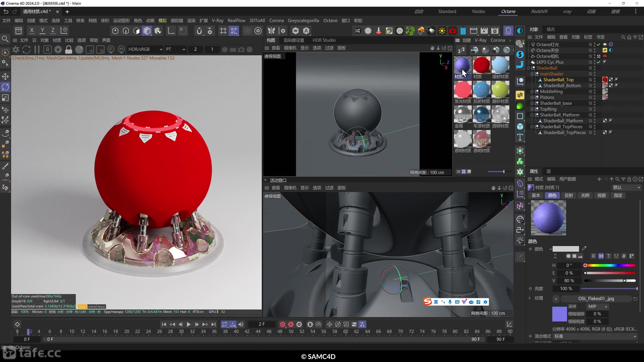Open the 光照 material tab
This screenshot has height=362, width=644.
click(585, 195)
